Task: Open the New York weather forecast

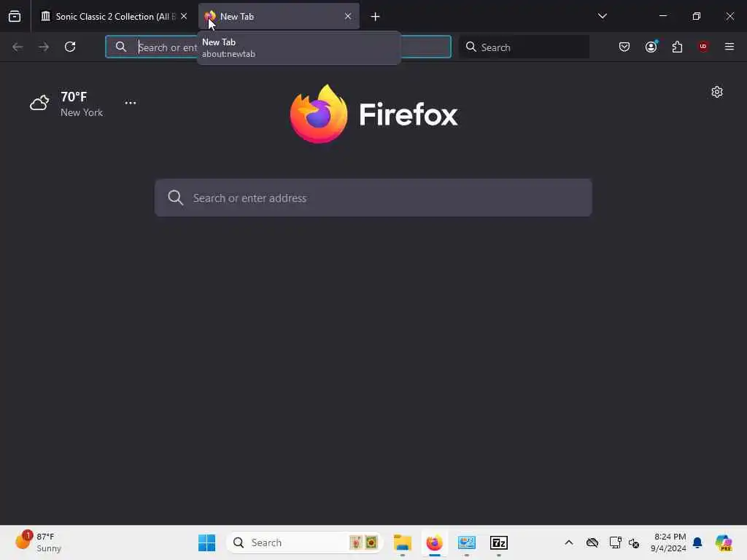Action: click(x=66, y=104)
